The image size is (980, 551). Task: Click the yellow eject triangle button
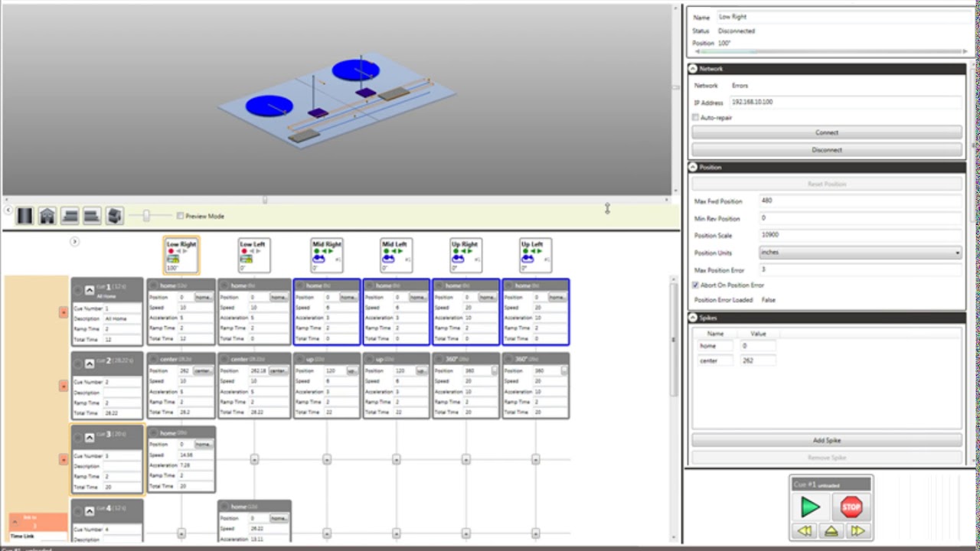click(x=831, y=531)
